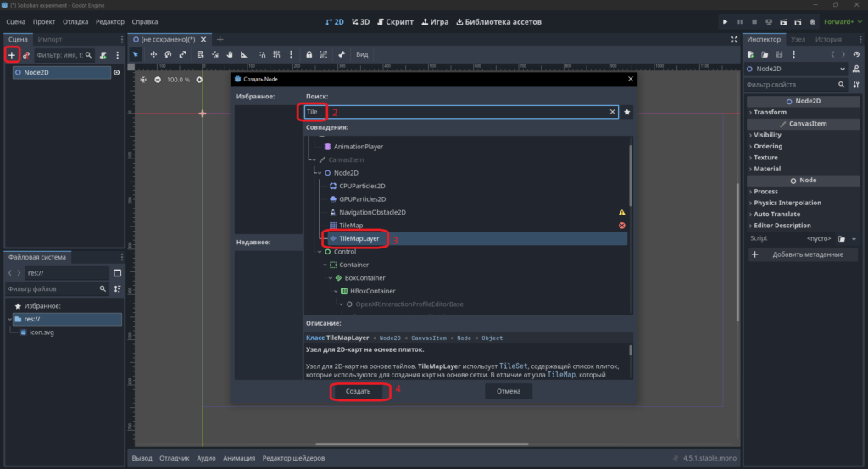Viewport: 868px width, 469px height.
Task: Click the instantiate child scene link icon
Action: point(25,55)
